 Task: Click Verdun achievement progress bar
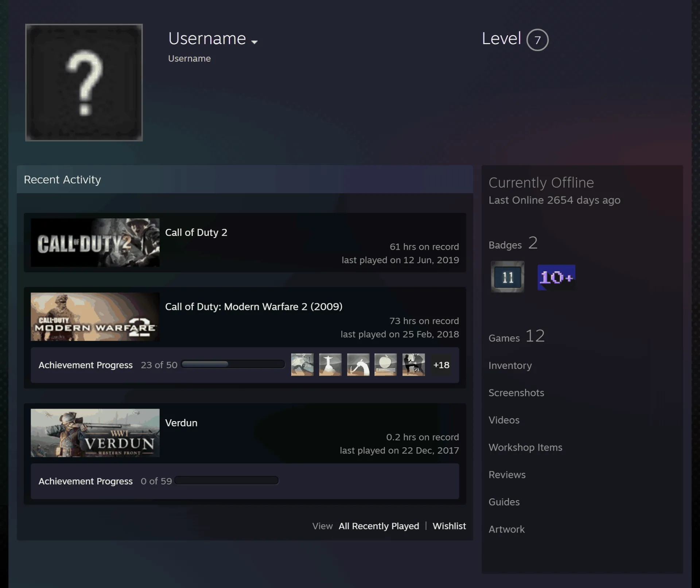click(226, 480)
